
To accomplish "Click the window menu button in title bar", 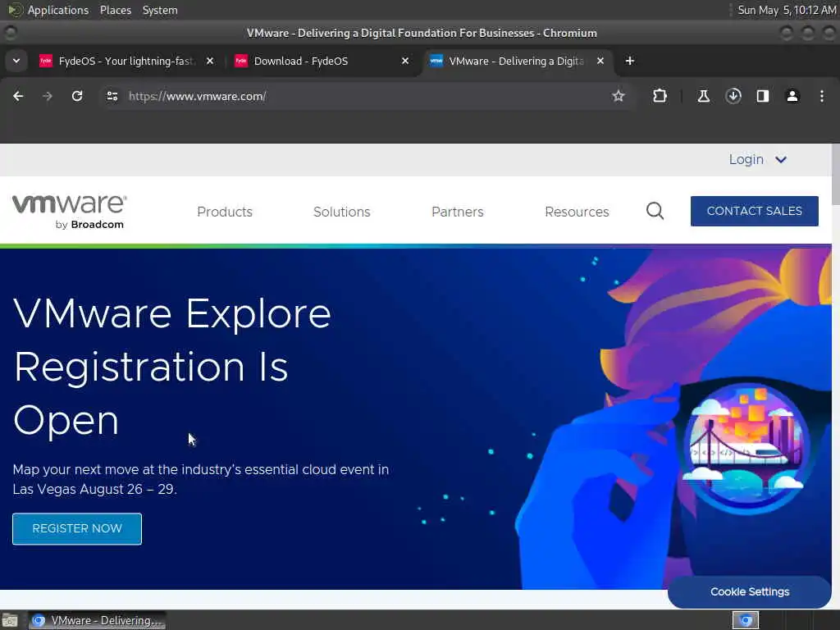I will point(11,33).
